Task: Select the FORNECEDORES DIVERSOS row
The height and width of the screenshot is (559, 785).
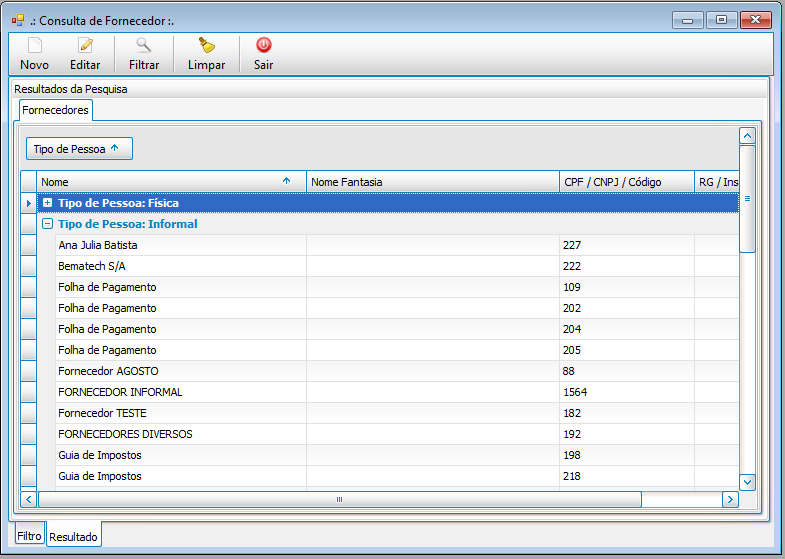Action: 397,434
